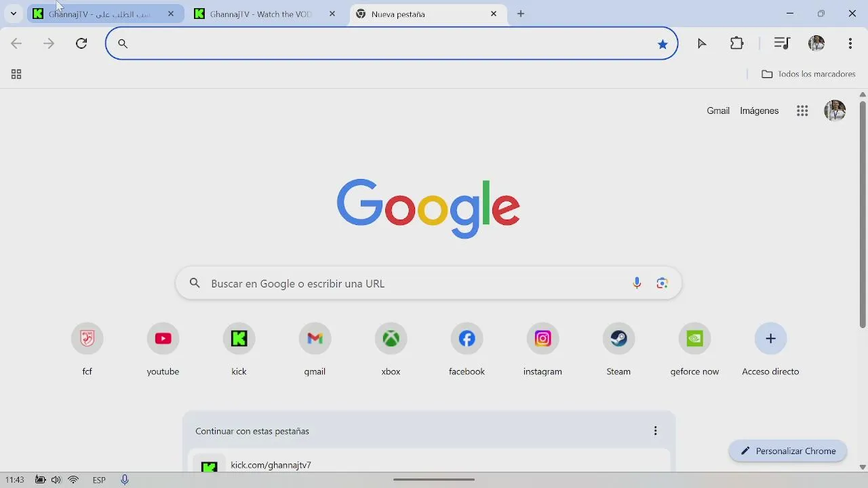Open Chrome profile avatar in toolbar
868x488 pixels.
pyautogui.click(x=816, y=43)
